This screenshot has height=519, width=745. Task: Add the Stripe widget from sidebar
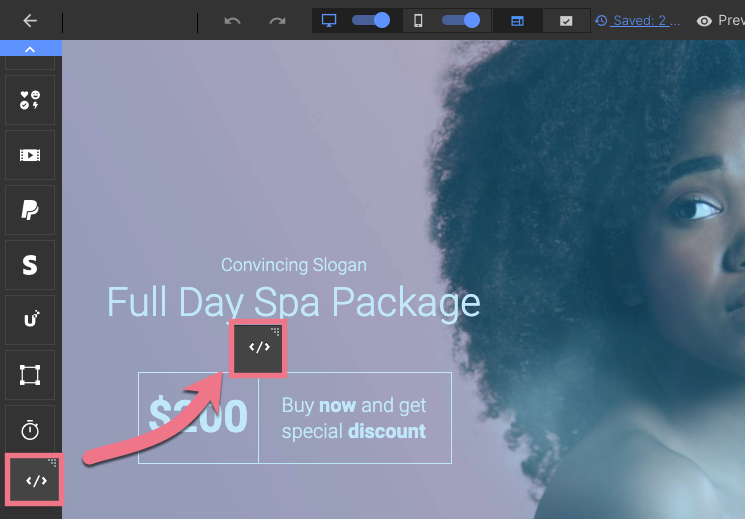[30, 265]
